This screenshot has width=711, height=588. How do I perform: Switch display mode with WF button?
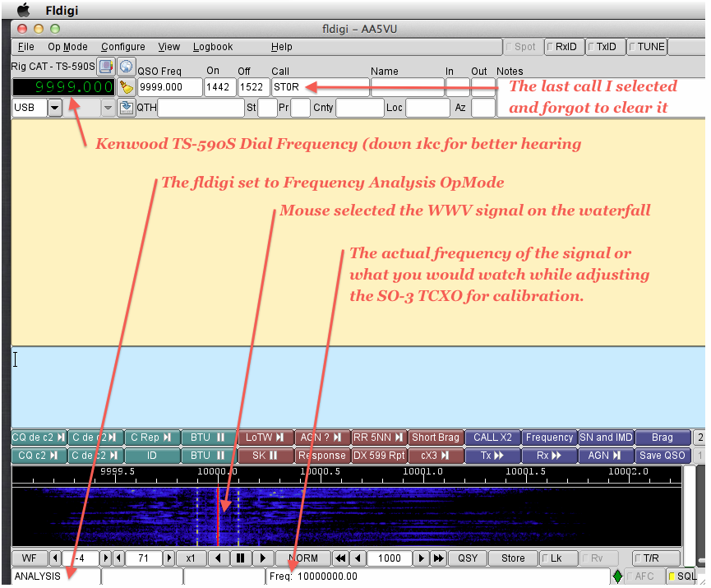pyautogui.click(x=30, y=558)
